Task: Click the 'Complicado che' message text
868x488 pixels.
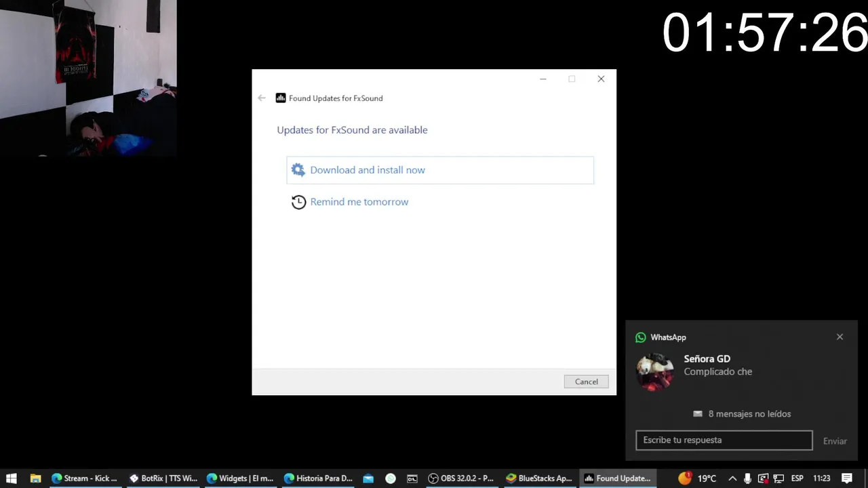Action: point(717,372)
